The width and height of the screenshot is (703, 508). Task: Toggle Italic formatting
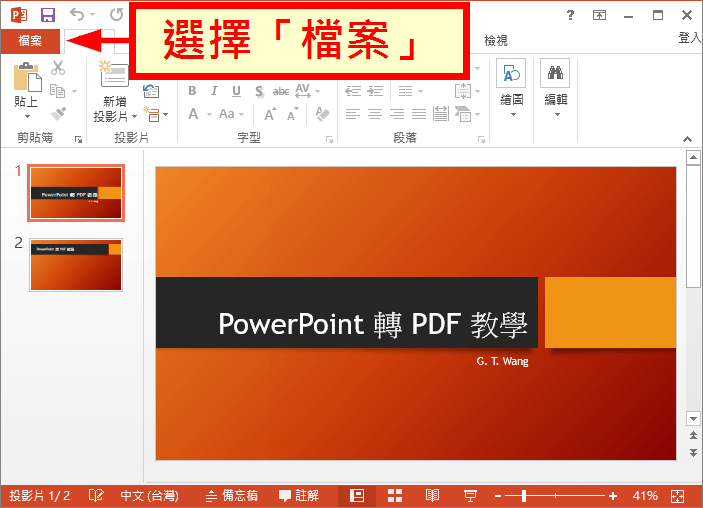[x=214, y=91]
